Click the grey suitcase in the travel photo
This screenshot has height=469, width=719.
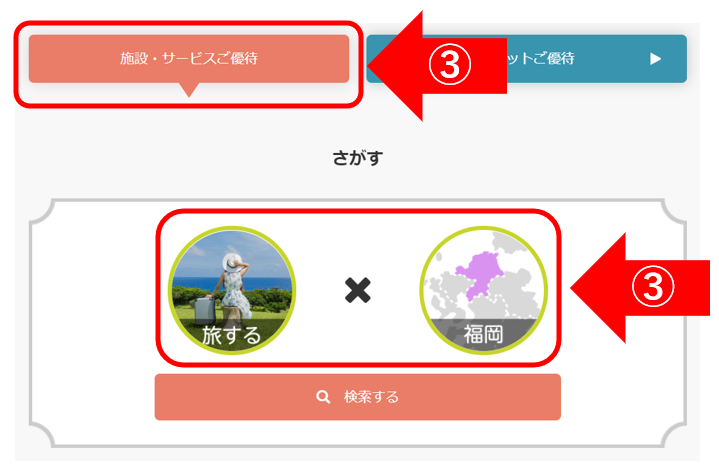click(x=205, y=311)
